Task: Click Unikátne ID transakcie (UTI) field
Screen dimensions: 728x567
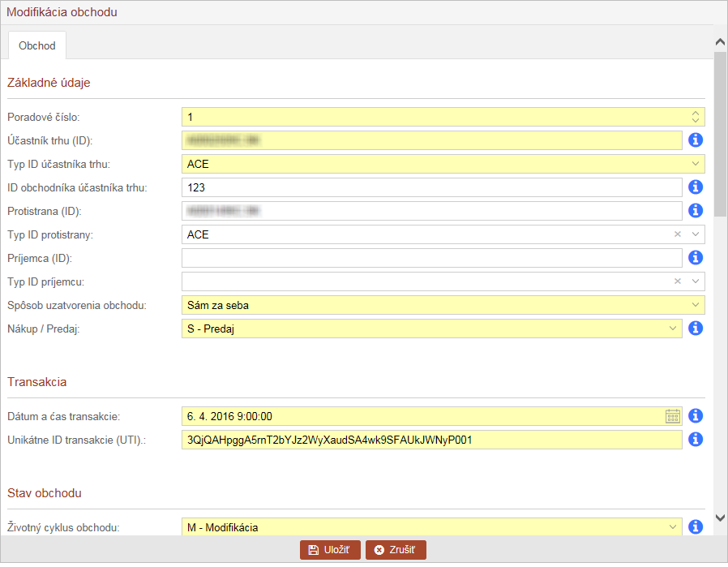Action: point(432,440)
